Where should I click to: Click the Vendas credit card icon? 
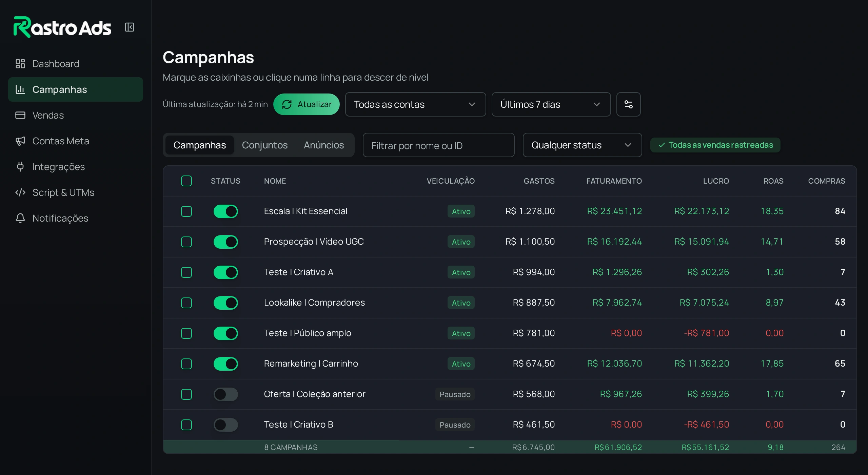click(20, 115)
